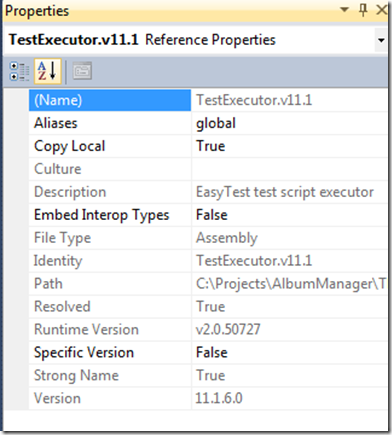Expand the TestExecutor.v11.1 object dropdown

pos(381,40)
